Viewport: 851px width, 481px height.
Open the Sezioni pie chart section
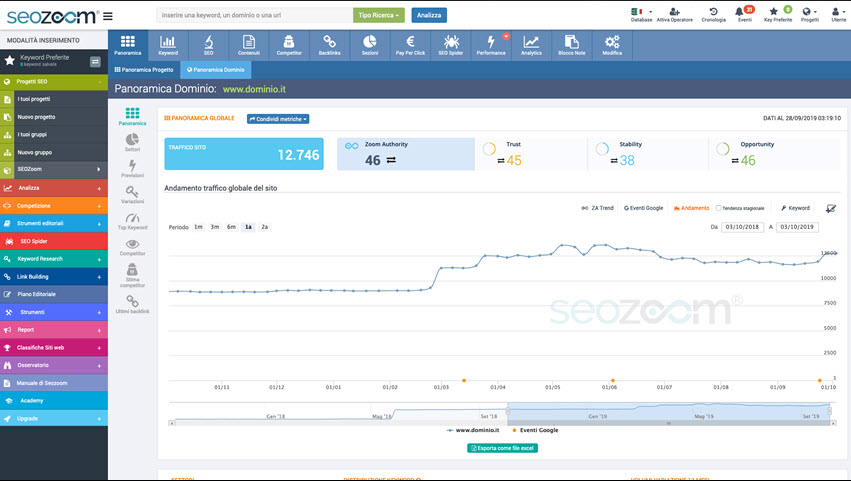point(370,45)
